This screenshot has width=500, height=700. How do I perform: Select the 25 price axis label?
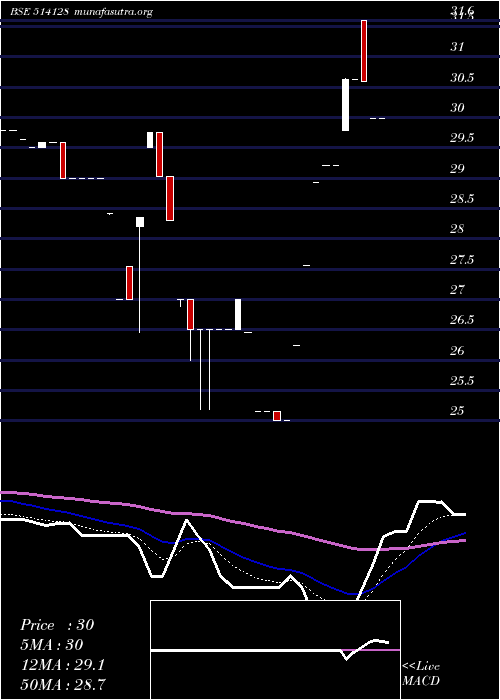point(458,411)
